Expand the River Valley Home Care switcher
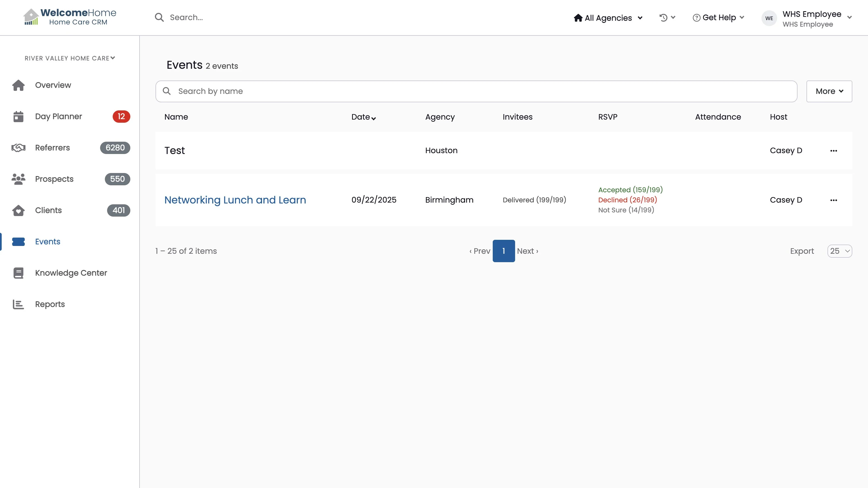The image size is (868, 488). coord(70,58)
